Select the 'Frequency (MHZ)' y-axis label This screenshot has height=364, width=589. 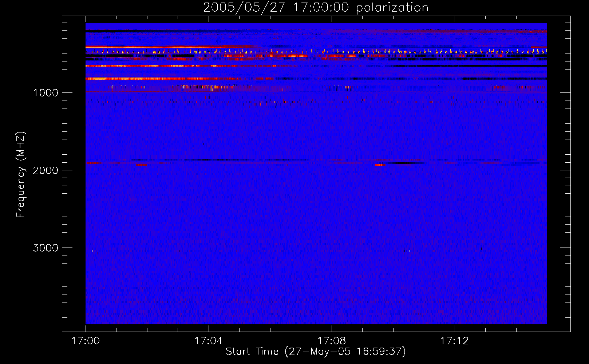21,175
